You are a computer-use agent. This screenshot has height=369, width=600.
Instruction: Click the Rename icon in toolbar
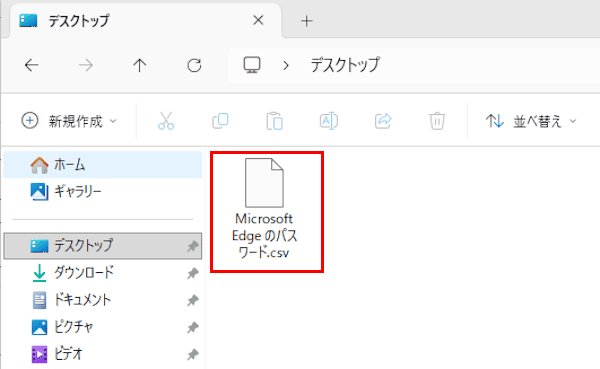[x=329, y=121]
